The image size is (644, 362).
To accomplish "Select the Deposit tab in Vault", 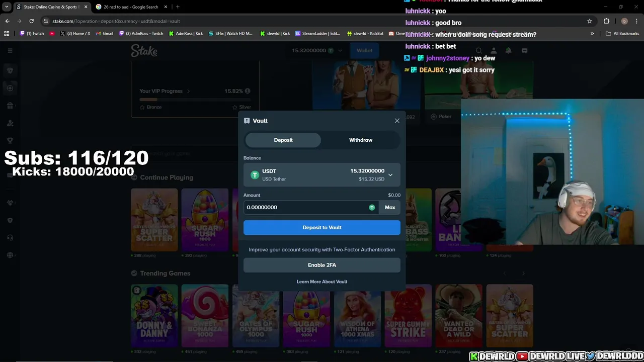I will 283,140.
